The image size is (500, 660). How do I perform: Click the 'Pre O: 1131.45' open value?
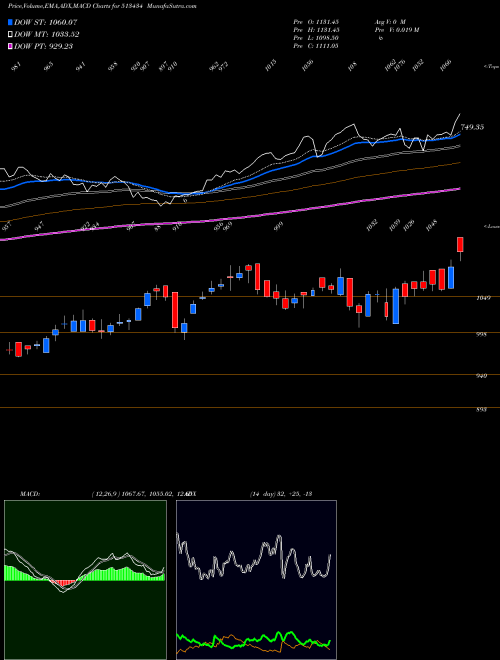pyautogui.click(x=316, y=22)
